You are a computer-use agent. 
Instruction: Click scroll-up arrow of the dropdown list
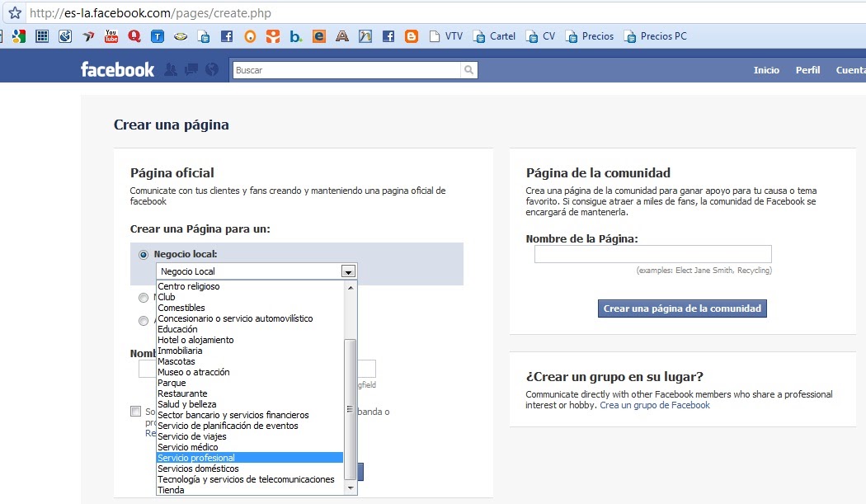[351, 288]
